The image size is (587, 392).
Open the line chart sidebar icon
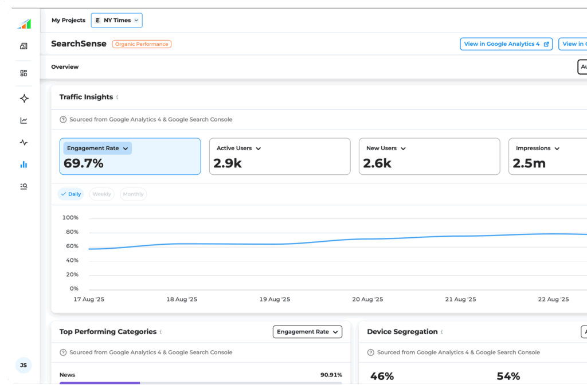pos(24,120)
